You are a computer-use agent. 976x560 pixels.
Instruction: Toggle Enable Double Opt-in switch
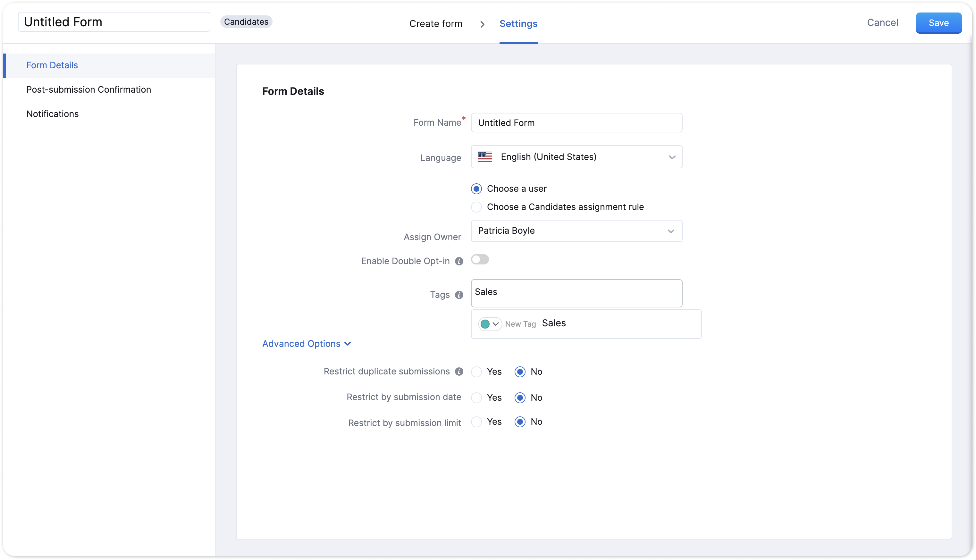tap(480, 260)
